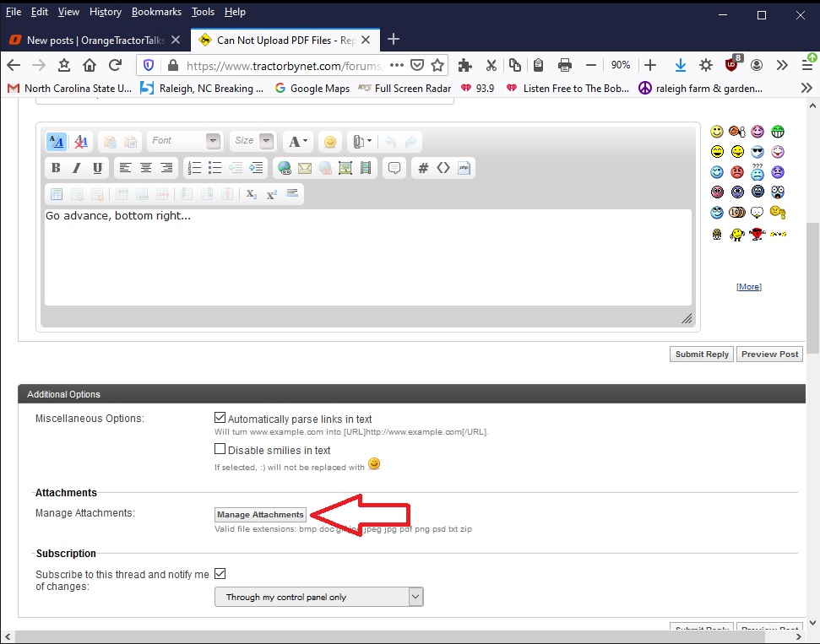Center-align the text in the editor

click(146, 168)
